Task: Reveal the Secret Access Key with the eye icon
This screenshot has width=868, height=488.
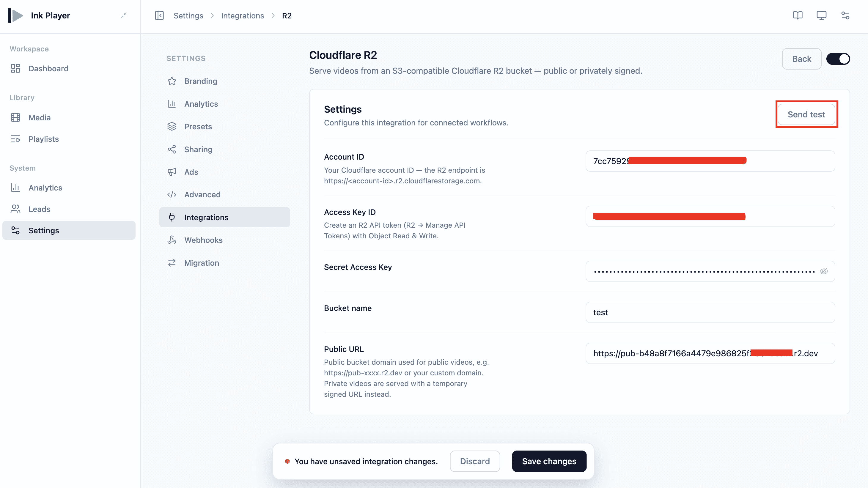Action: point(824,271)
